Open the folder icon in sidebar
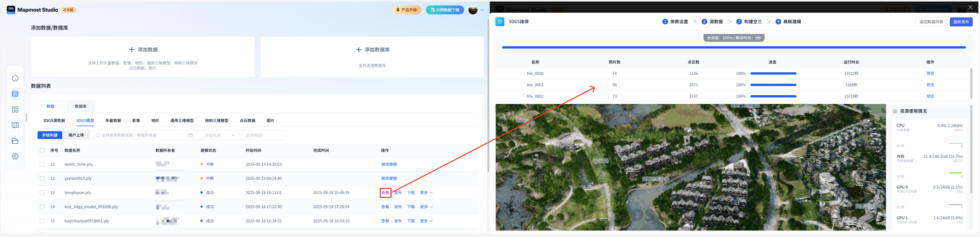 tap(15, 141)
